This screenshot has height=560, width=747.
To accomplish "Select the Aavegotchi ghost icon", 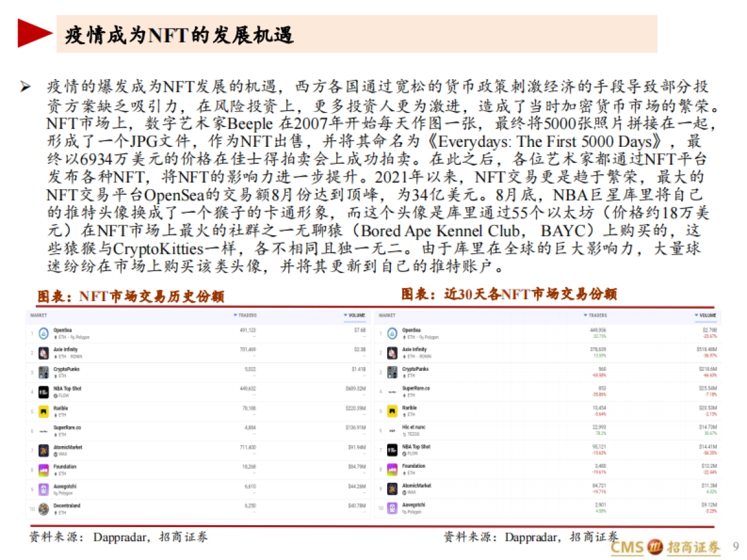I will click(x=44, y=488).
